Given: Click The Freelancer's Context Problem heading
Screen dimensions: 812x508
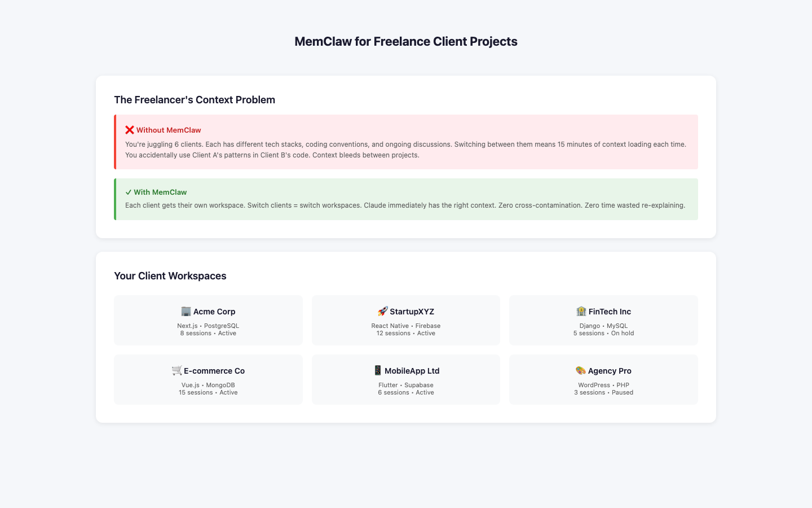Looking at the screenshot, I should [x=195, y=100].
